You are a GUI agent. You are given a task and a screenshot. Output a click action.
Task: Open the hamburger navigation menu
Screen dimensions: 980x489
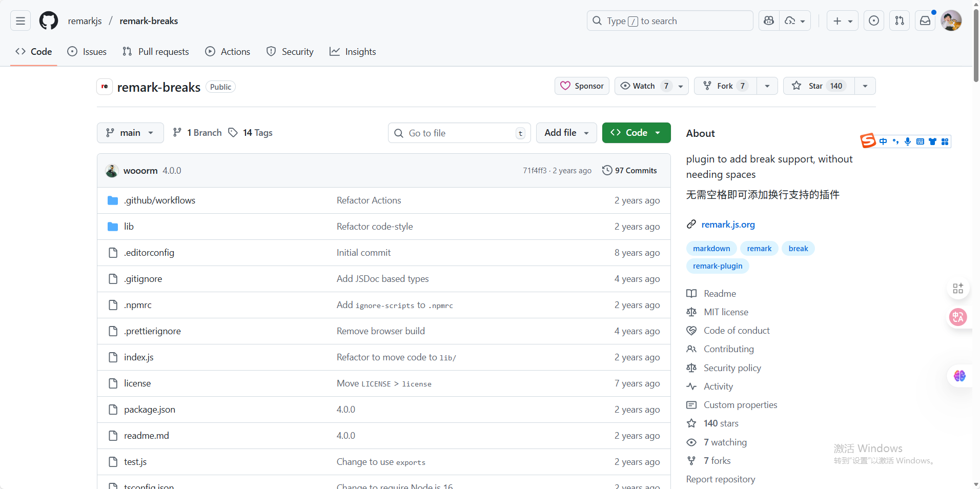(x=21, y=21)
